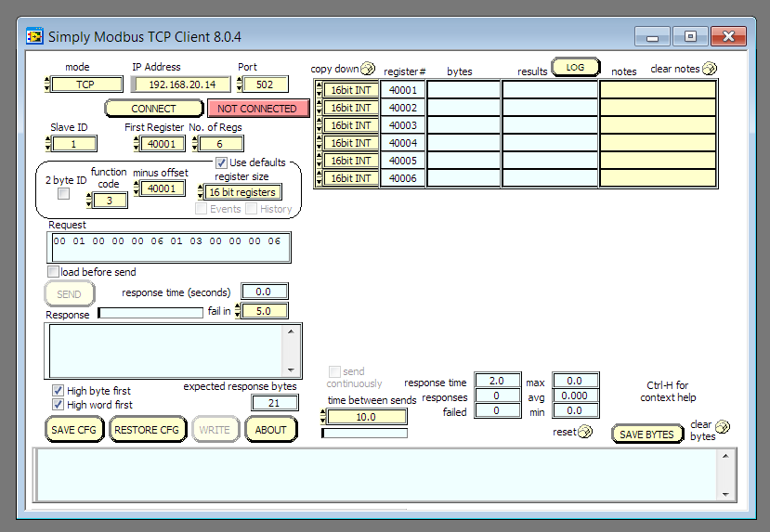Click the time between sends stepper arrows

(x=322, y=417)
